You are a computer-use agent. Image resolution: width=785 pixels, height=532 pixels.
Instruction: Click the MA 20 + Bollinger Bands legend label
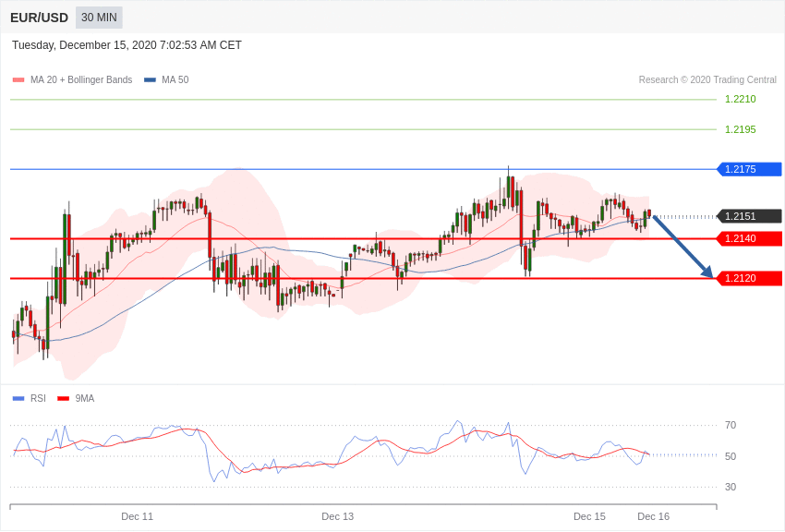coord(81,80)
